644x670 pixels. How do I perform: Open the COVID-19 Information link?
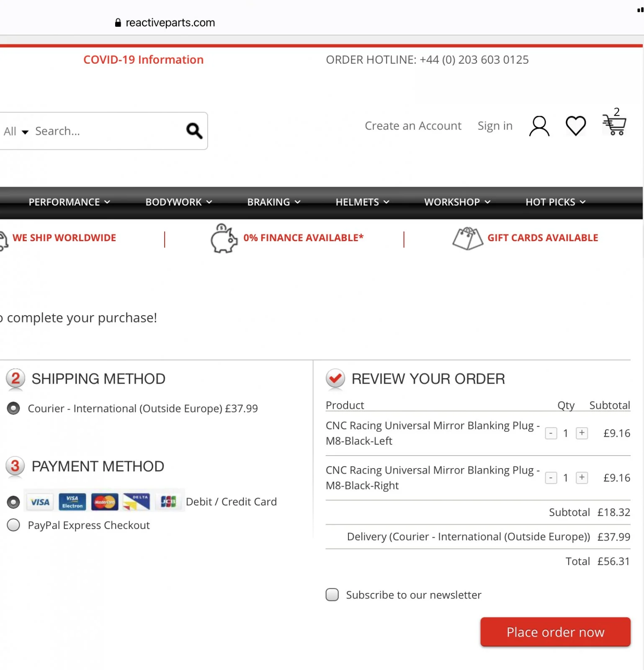coord(143,60)
